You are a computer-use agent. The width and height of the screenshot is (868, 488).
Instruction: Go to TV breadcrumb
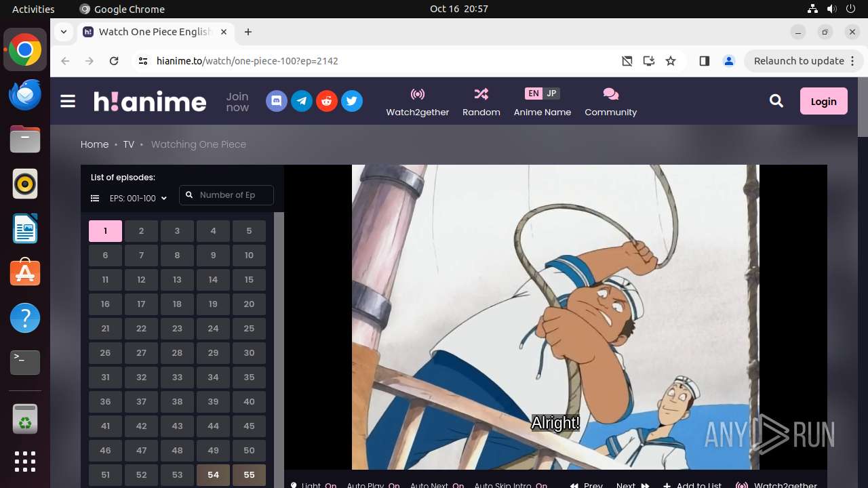[128, 144]
